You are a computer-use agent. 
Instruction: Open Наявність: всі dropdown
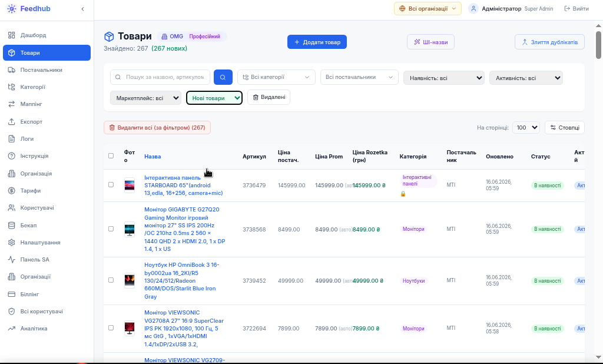pyautogui.click(x=444, y=78)
